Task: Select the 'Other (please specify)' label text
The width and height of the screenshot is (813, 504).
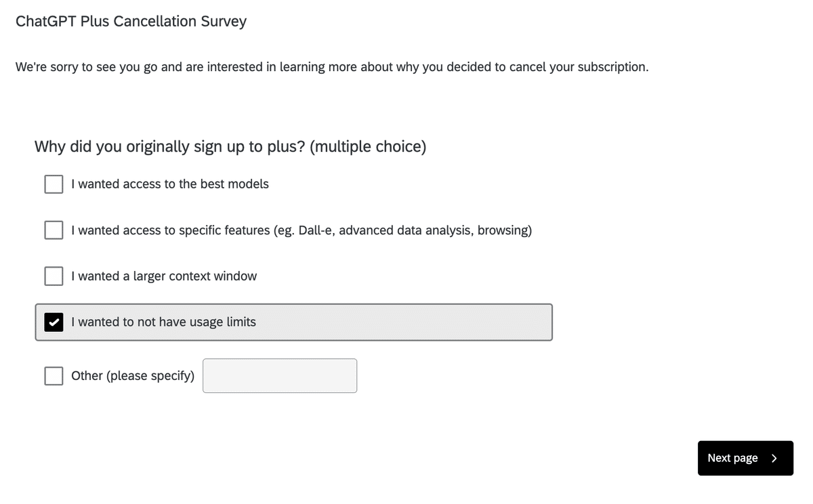Action: (133, 375)
